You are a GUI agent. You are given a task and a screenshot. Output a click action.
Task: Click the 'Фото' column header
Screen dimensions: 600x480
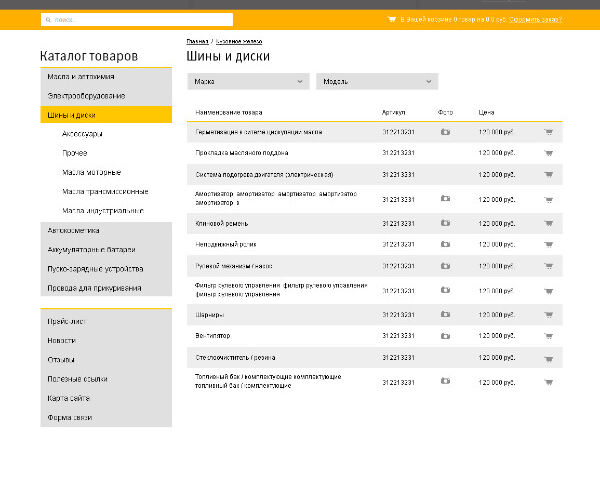(x=445, y=113)
